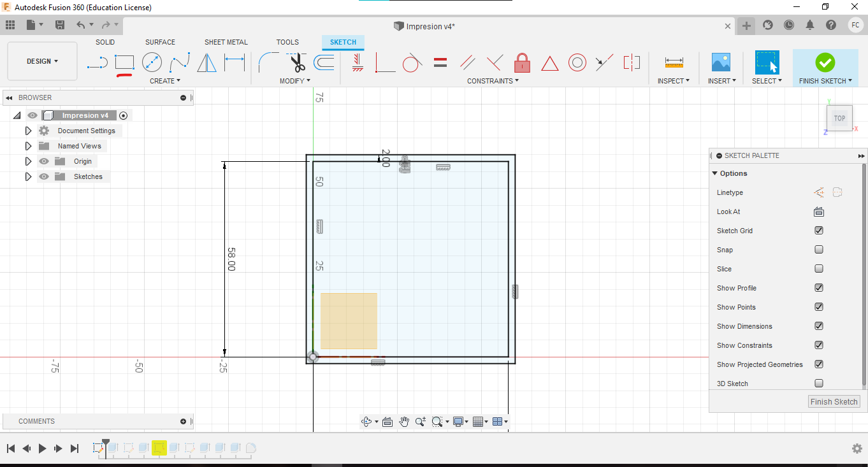
Task: Select the Sketch Dimension tool
Action: 235,62
